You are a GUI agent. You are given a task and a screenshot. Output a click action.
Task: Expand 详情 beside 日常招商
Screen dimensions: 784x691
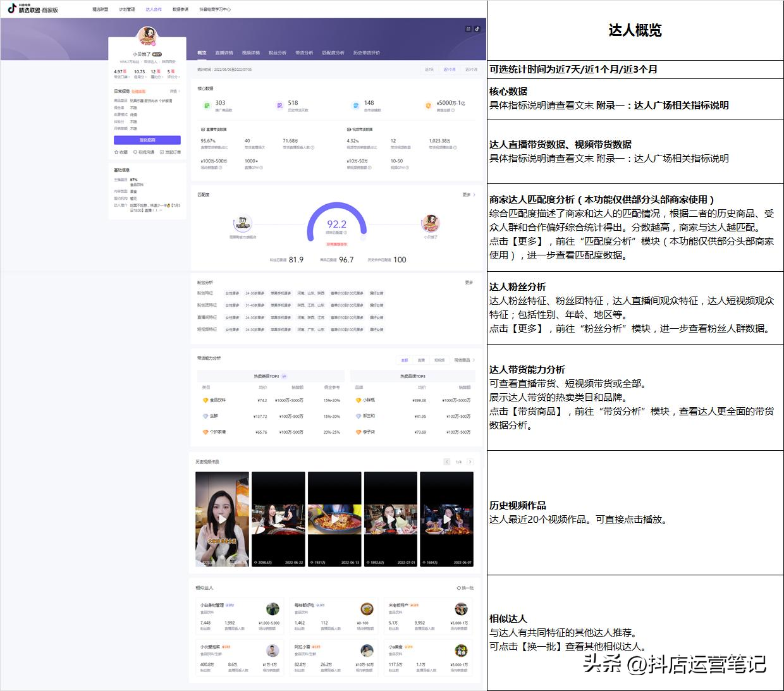(x=174, y=91)
